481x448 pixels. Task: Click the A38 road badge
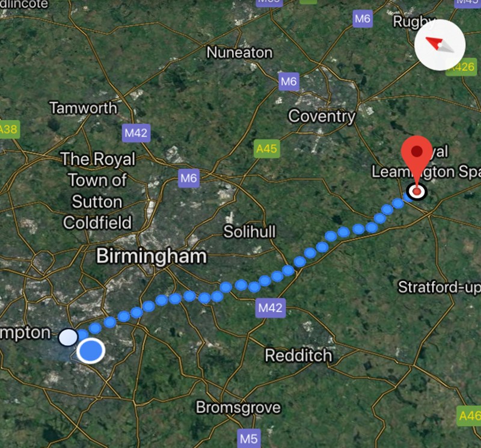9,129
